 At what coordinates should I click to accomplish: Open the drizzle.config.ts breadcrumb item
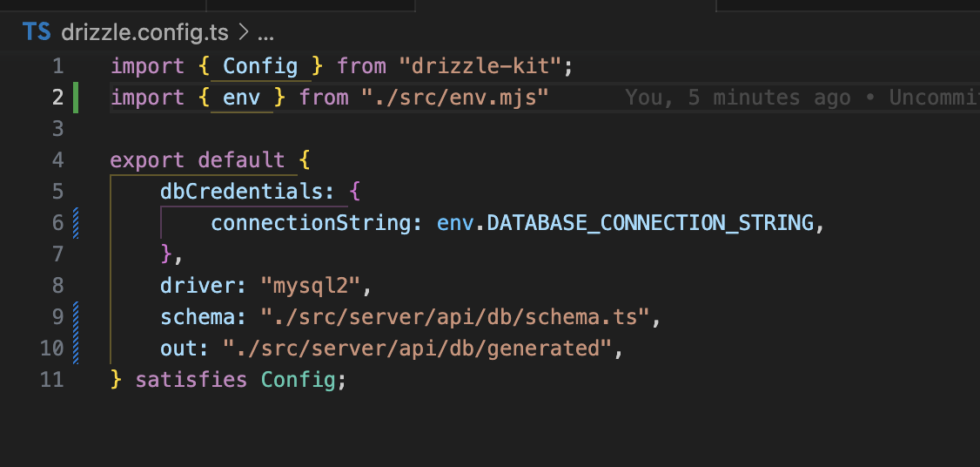pyautogui.click(x=144, y=33)
